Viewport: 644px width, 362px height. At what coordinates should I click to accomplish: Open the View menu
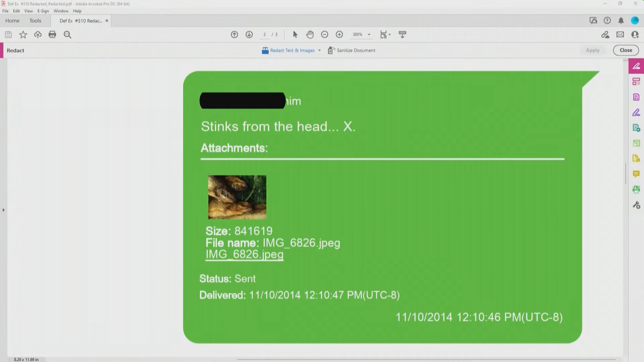coord(29,11)
